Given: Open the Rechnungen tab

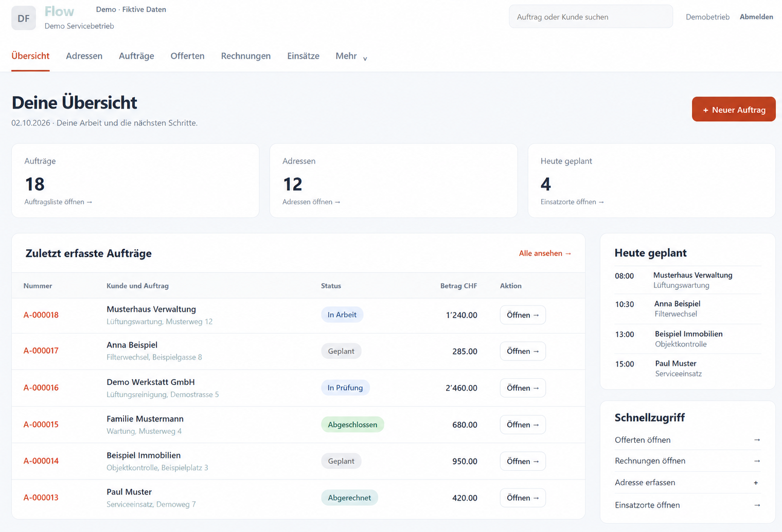Looking at the screenshot, I should pyautogui.click(x=245, y=56).
